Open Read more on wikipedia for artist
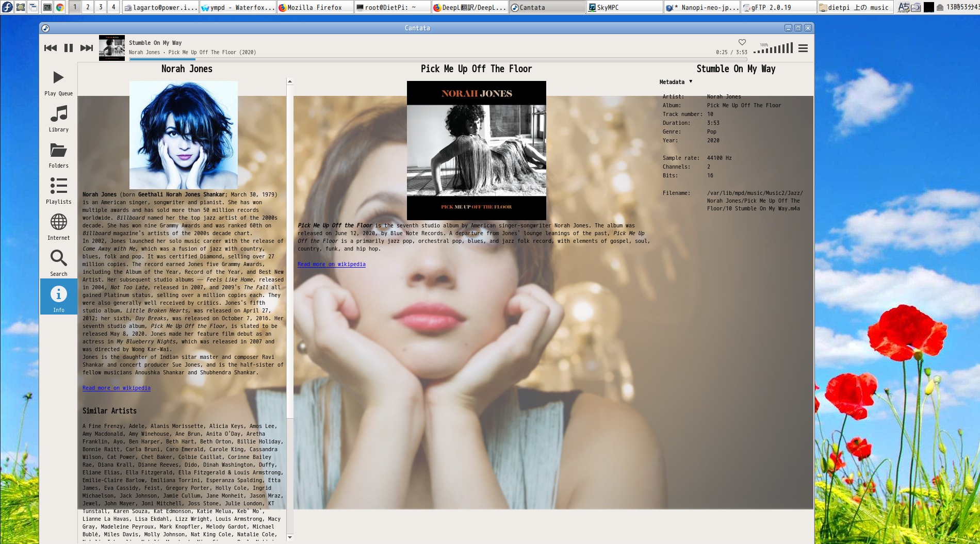980x544 pixels. pyautogui.click(x=117, y=388)
